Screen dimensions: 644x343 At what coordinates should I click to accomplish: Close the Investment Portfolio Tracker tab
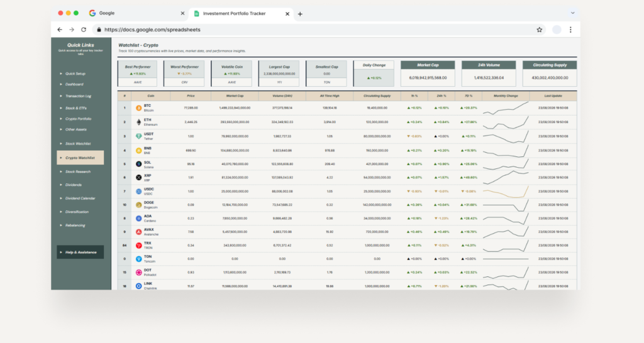[x=287, y=14]
